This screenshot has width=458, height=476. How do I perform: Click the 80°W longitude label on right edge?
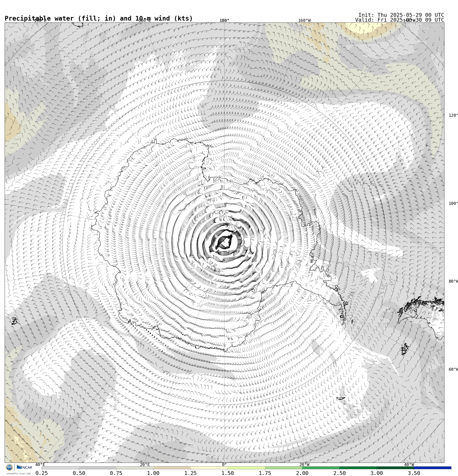[x=453, y=281]
